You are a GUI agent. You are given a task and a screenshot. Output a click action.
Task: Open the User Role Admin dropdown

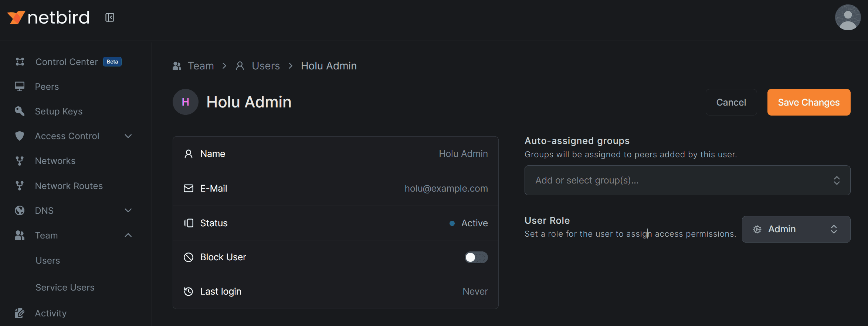(x=796, y=229)
